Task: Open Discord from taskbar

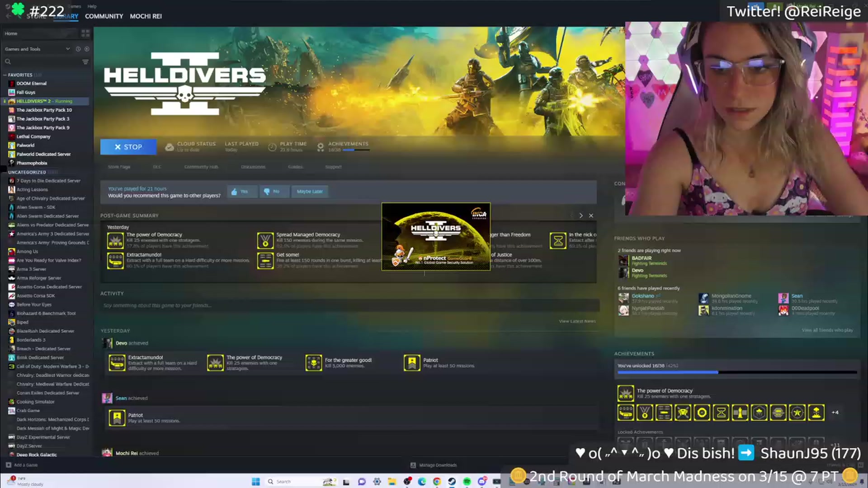Action: pos(482,482)
